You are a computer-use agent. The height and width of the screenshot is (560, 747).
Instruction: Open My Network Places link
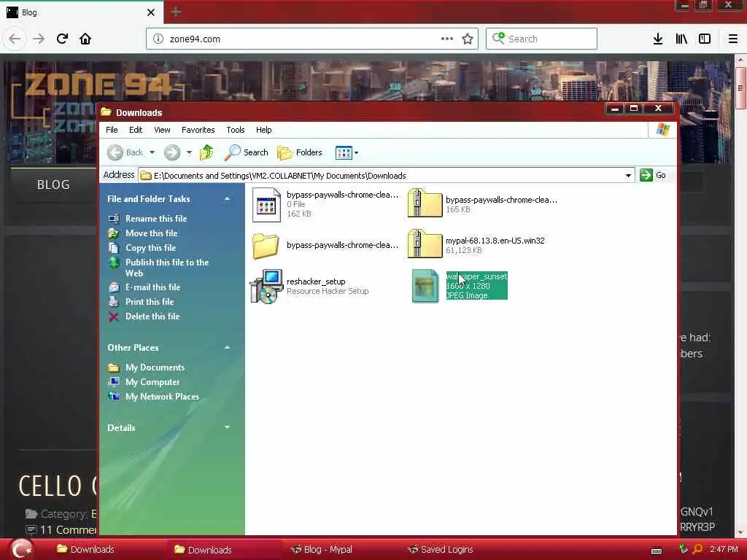click(x=162, y=397)
